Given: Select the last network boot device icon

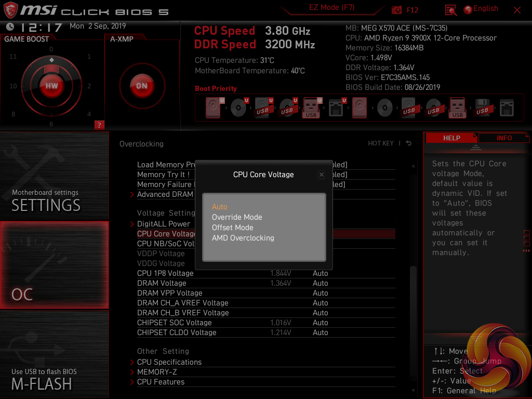Looking at the screenshot, I should [507, 108].
